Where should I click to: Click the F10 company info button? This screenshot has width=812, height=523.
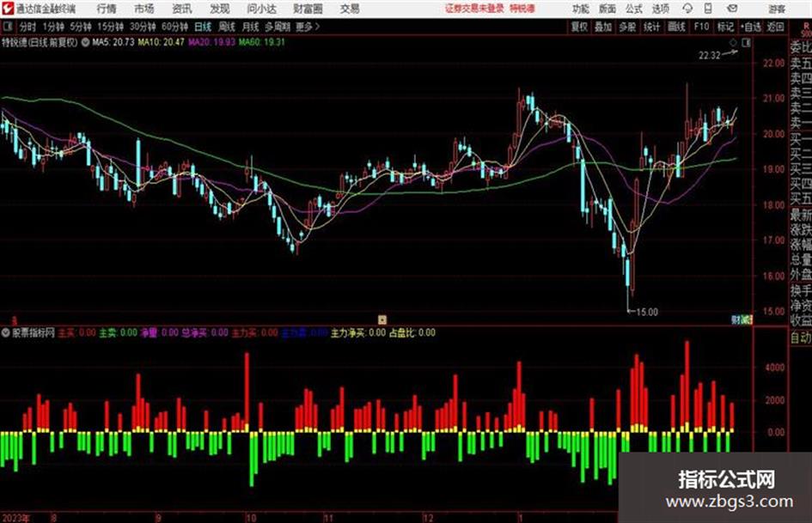point(701,27)
